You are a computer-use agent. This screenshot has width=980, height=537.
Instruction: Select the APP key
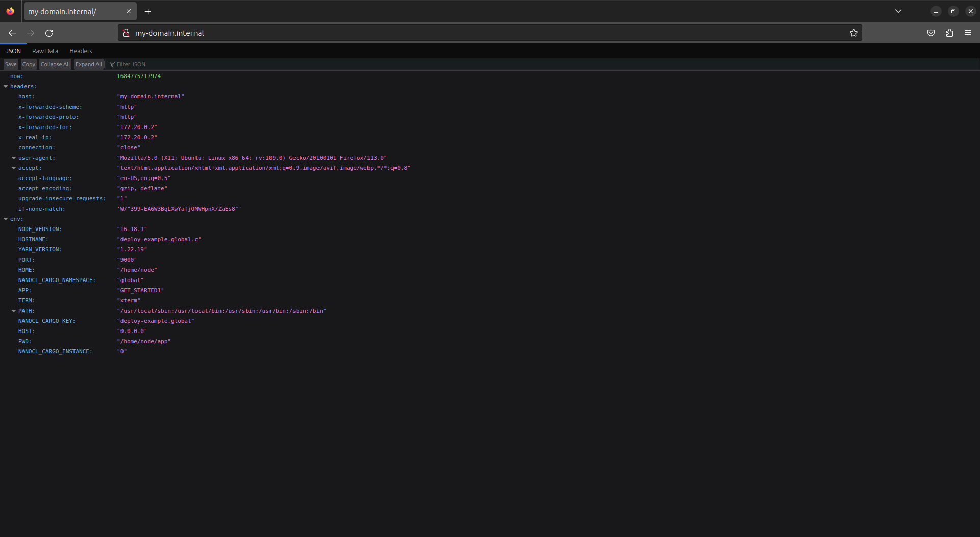click(24, 291)
